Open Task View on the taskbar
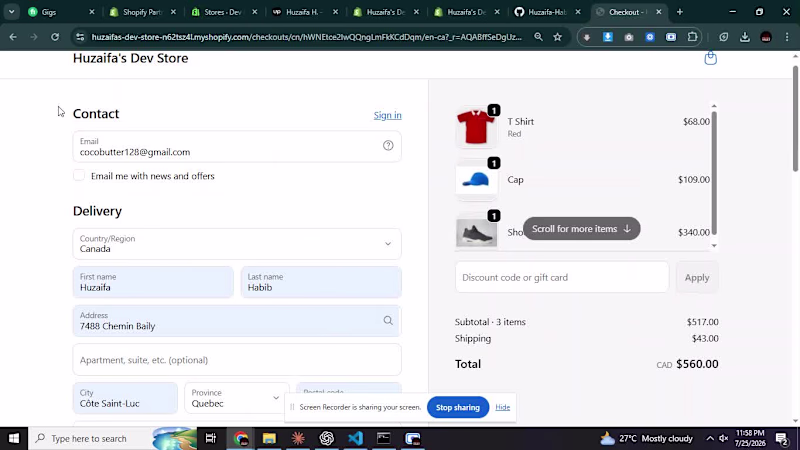Image resolution: width=800 pixels, height=450 pixels. [210, 438]
